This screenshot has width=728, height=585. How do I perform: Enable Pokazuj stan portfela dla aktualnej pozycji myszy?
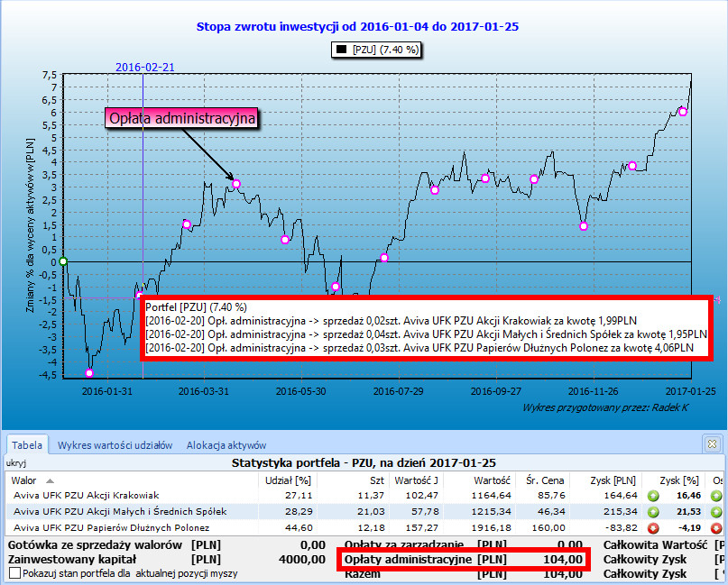coord(14,573)
